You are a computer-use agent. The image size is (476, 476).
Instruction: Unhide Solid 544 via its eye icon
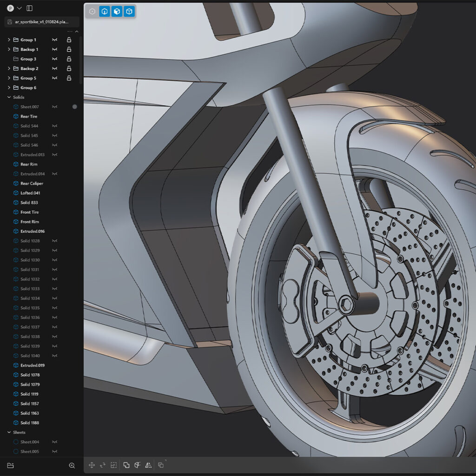tap(55, 126)
